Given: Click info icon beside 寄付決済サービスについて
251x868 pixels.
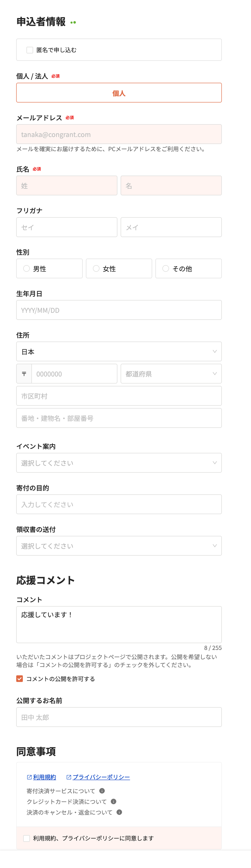Looking at the screenshot, I should (x=102, y=791).
